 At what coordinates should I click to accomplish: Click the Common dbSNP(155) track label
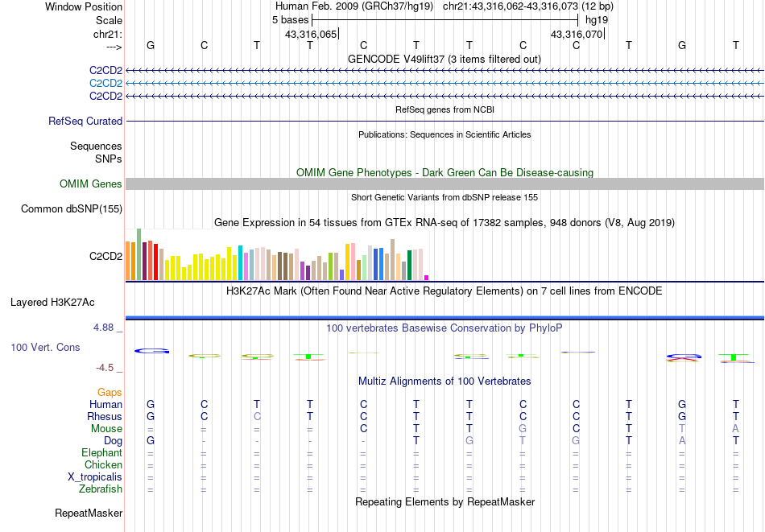point(72,208)
